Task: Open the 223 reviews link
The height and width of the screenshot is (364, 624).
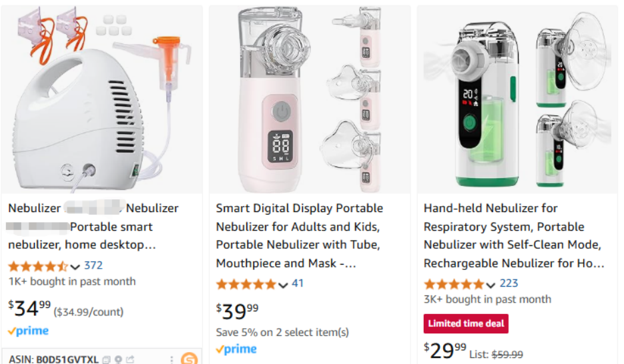Action: pyautogui.click(x=509, y=284)
